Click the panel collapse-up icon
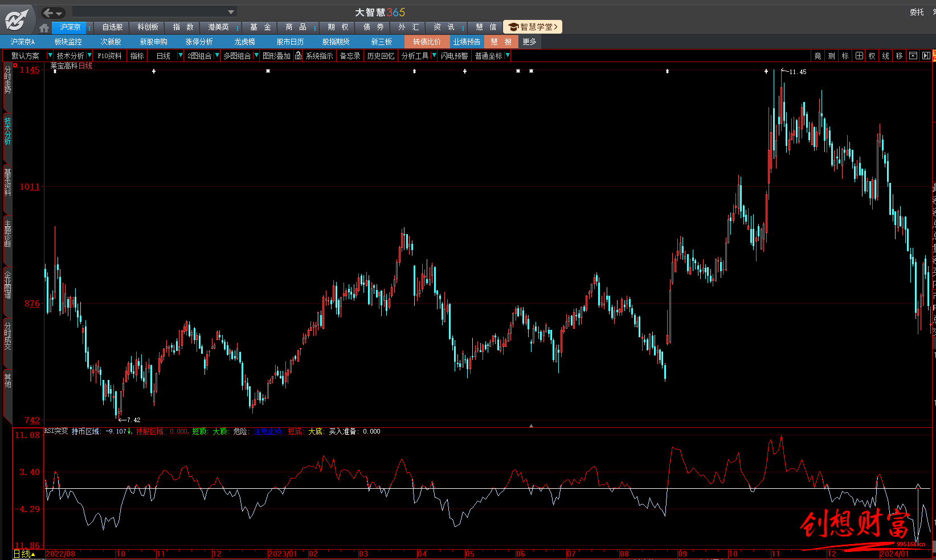Image resolution: width=936 pixels, height=560 pixels. (x=913, y=56)
